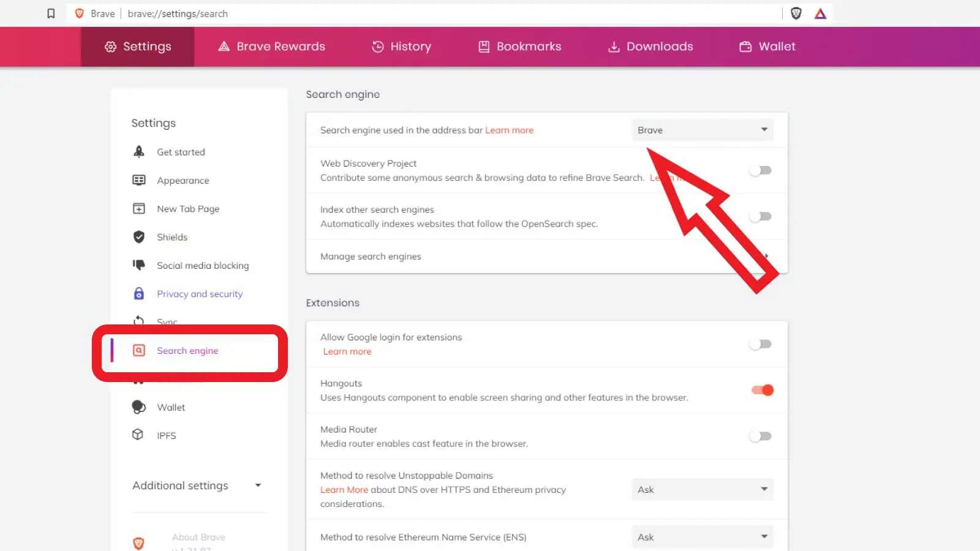
Task: Click the bookmark icon beside the address bar
Action: [x=51, y=13]
